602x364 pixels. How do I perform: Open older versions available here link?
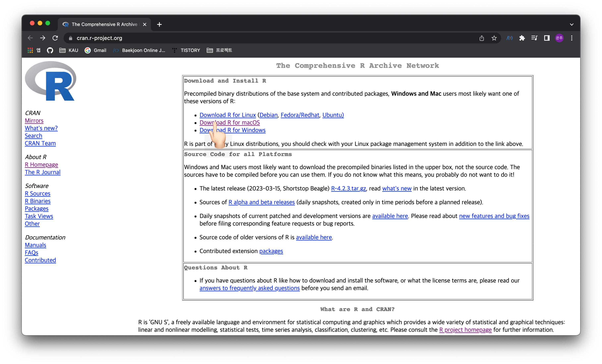(314, 237)
